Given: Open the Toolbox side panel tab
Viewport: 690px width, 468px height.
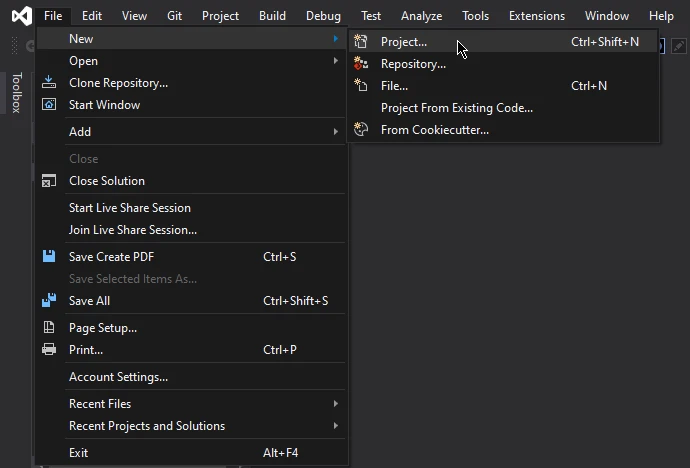Looking at the screenshot, I should [x=16, y=93].
